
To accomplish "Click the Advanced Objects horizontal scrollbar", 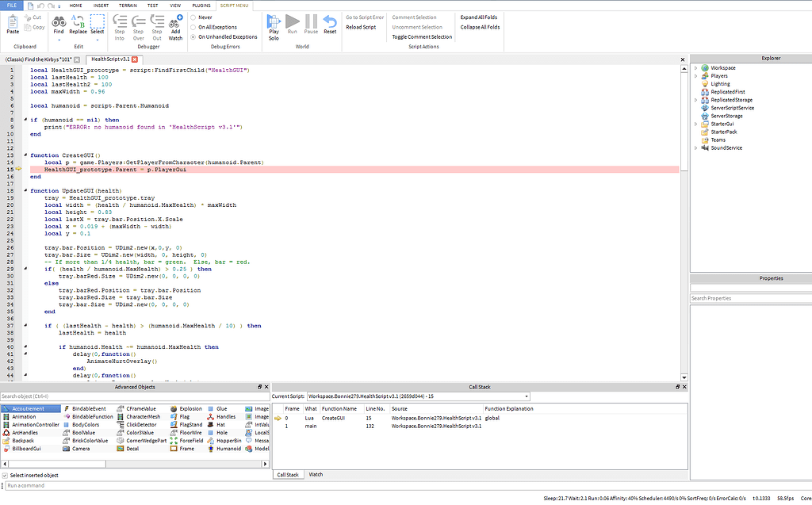I will pos(135,464).
